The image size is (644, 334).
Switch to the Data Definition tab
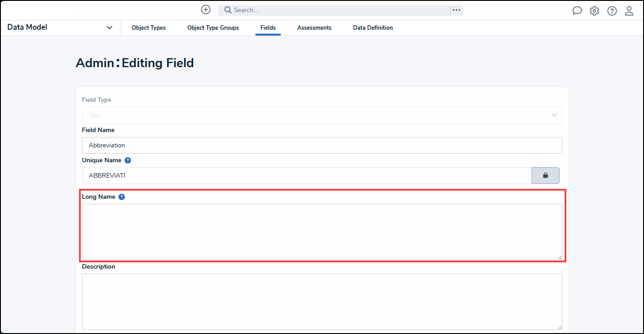pyautogui.click(x=373, y=27)
